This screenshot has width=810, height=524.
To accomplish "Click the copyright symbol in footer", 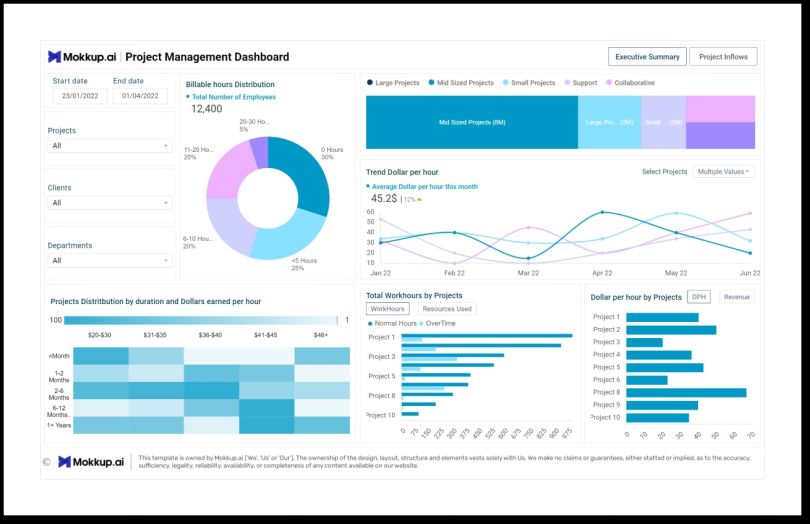I will pyautogui.click(x=46, y=462).
